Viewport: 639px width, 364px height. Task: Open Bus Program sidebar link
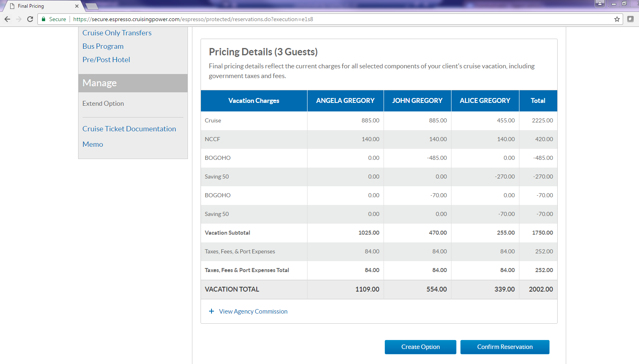[x=103, y=46]
